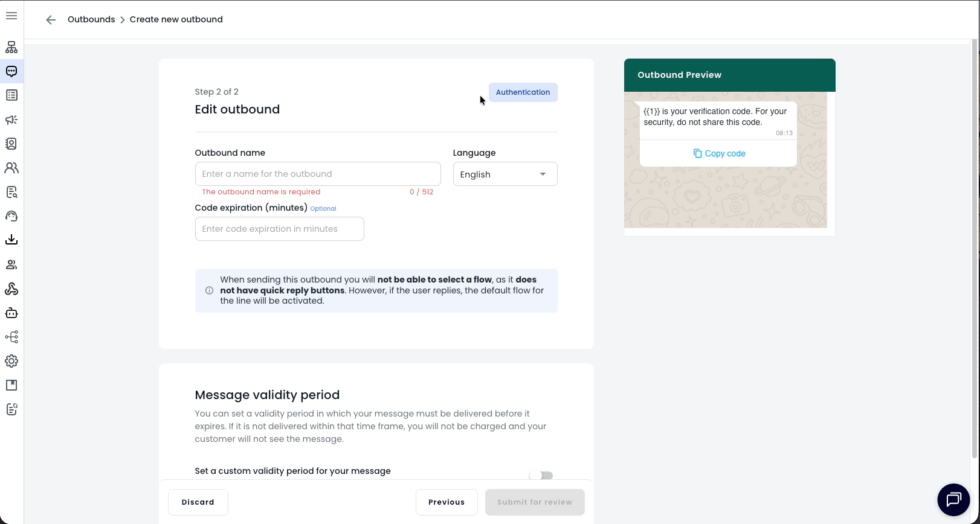980x524 pixels.
Task: Click the Discard button
Action: click(x=198, y=502)
